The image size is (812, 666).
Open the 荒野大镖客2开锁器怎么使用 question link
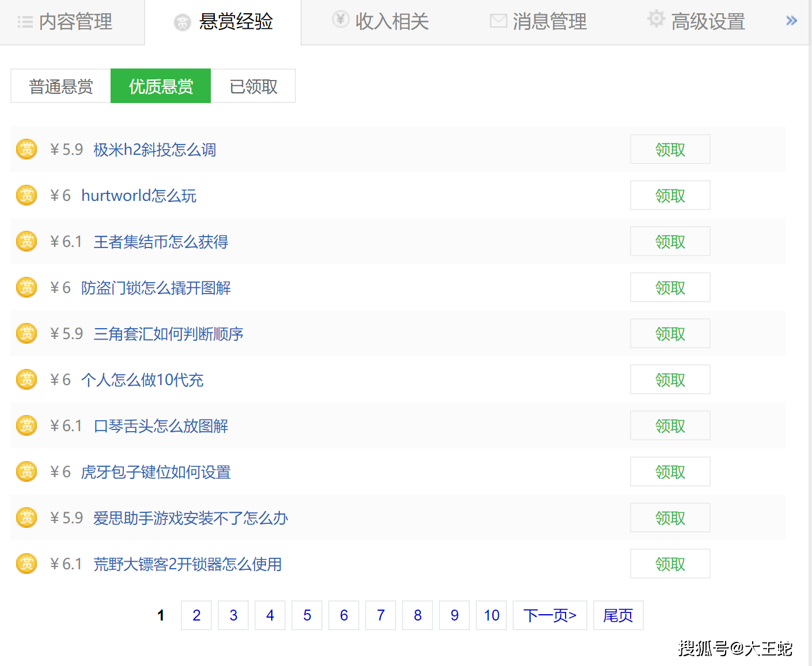[188, 564]
